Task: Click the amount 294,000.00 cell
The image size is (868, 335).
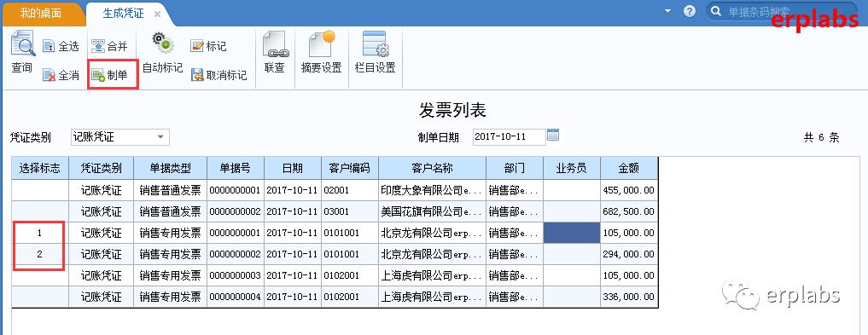Action: click(629, 254)
